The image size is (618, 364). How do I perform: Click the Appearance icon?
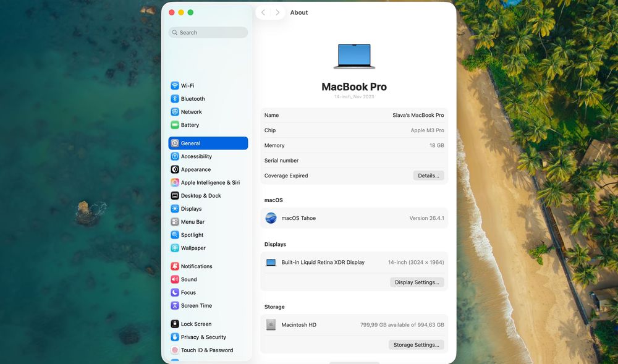pyautogui.click(x=175, y=169)
